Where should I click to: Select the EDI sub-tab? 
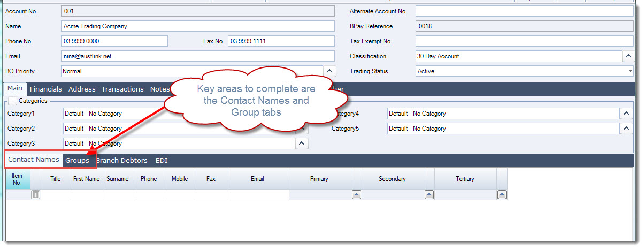point(161,160)
